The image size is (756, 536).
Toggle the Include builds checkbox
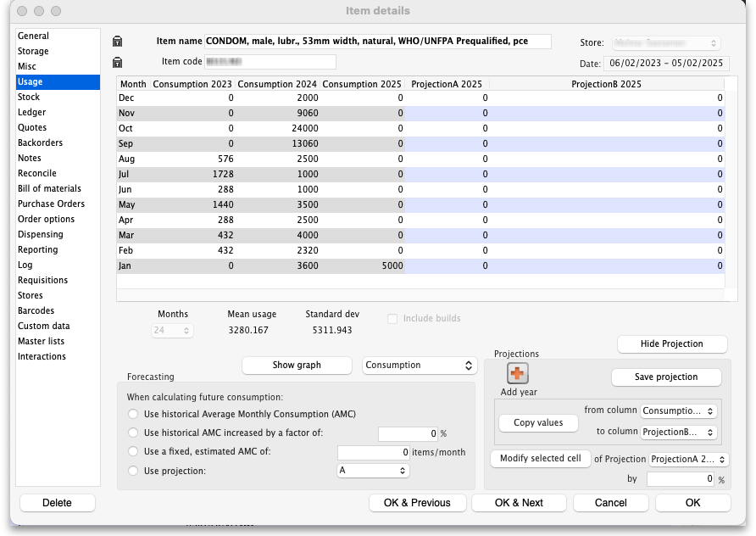[392, 319]
